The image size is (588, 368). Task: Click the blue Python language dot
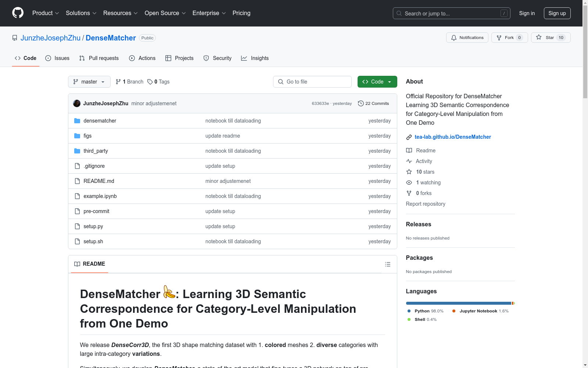click(409, 311)
